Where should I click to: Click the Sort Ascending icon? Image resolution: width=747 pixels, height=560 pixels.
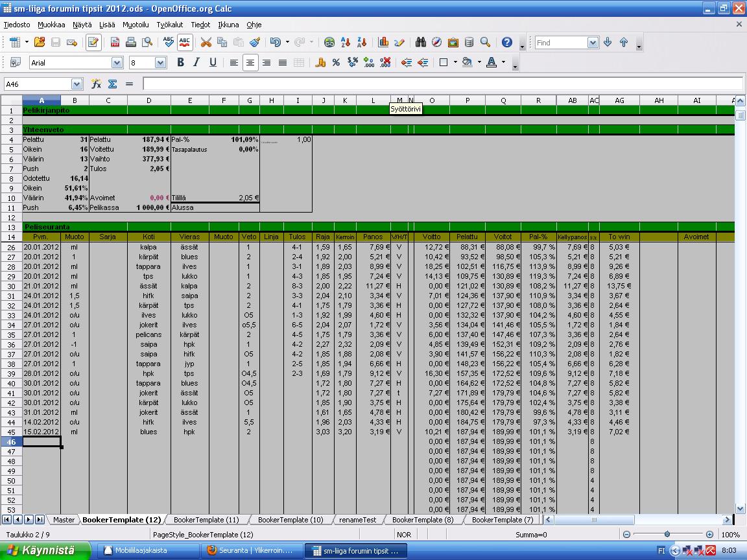point(346,42)
